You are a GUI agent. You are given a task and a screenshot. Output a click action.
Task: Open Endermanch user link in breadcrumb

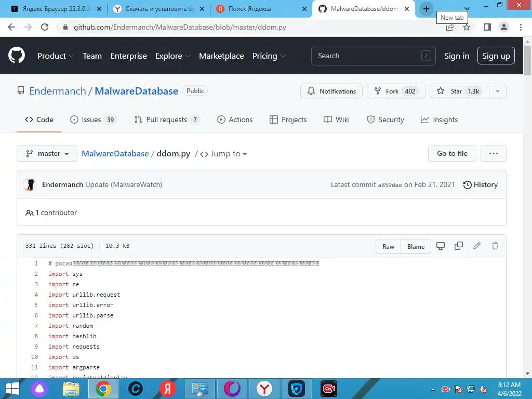(58, 91)
